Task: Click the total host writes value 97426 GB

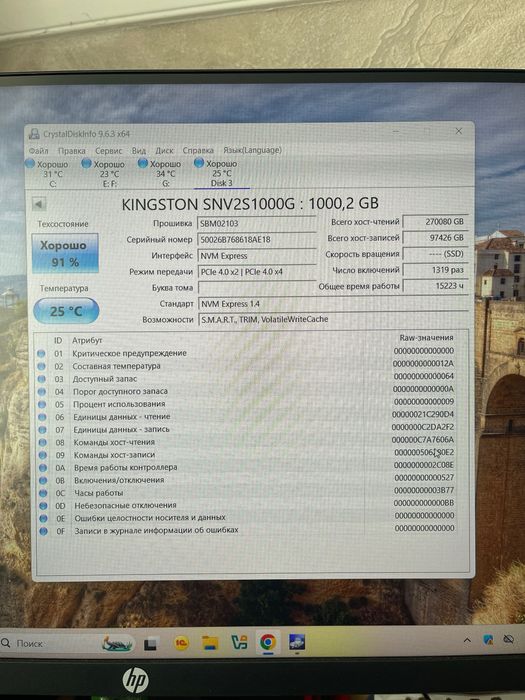Action: [435, 238]
